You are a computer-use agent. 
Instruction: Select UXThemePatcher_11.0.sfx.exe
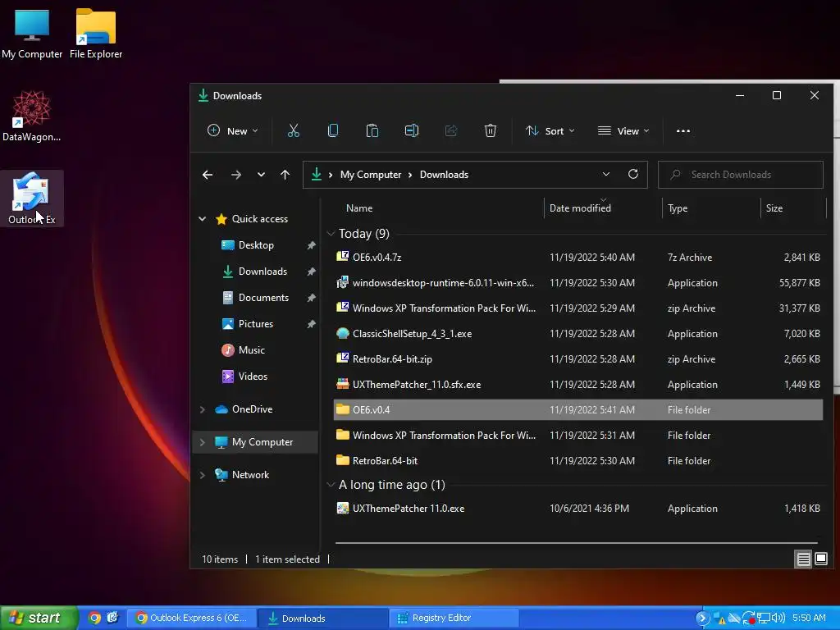pyautogui.click(x=578, y=385)
